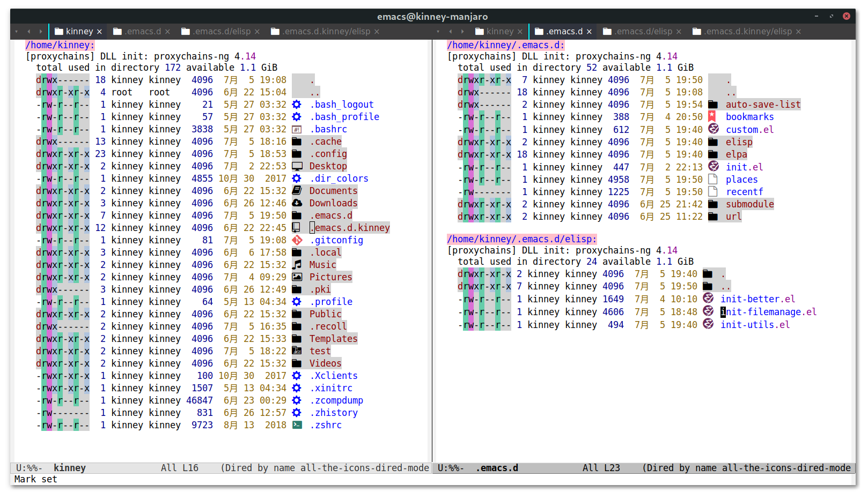Click the download cloud icon beside Downloads

(x=297, y=203)
